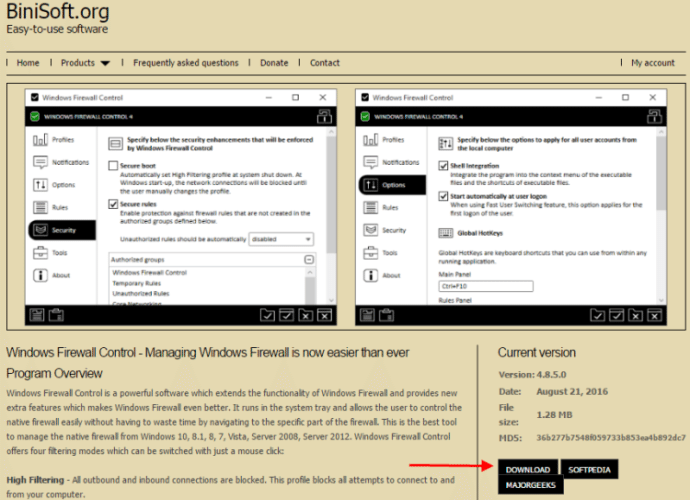The height and width of the screenshot is (500, 690).
Task: Click lock icon in right window header
Action: click(654, 117)
